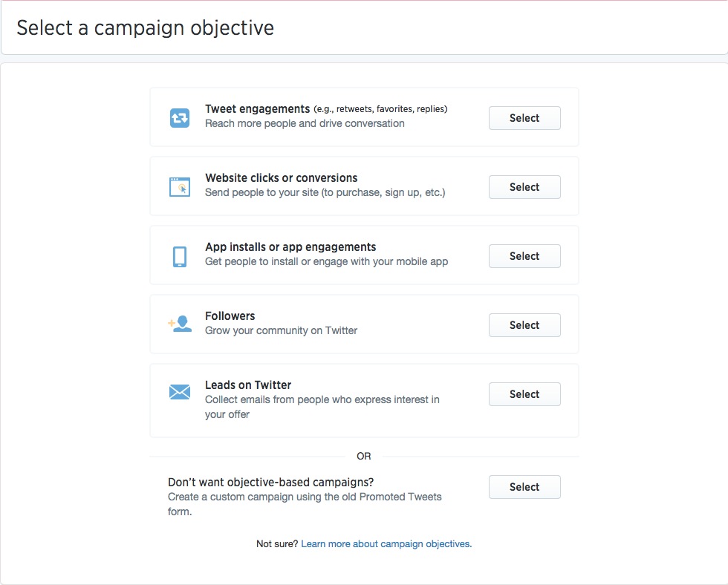Image resolution: width=728 pixels, height=585 pixels.
Task: Click the Tweet engagements retweet icon
Action: point(179,118)
